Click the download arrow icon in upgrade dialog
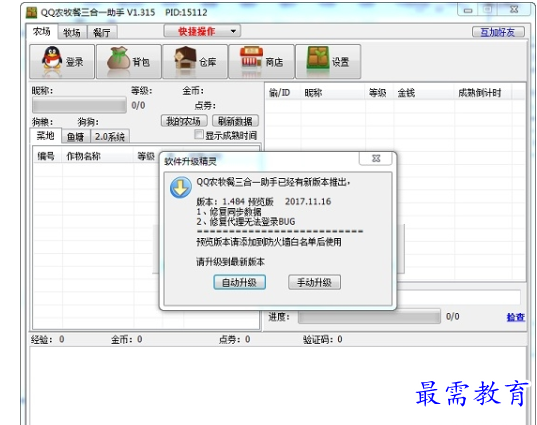 [x=181, y=187]
